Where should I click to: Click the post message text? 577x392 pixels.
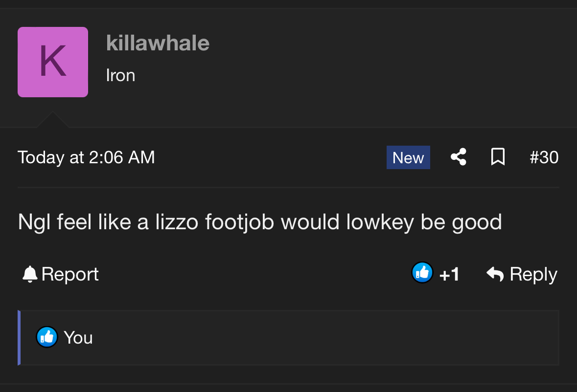pyautogui.click(x=260, y=222)
